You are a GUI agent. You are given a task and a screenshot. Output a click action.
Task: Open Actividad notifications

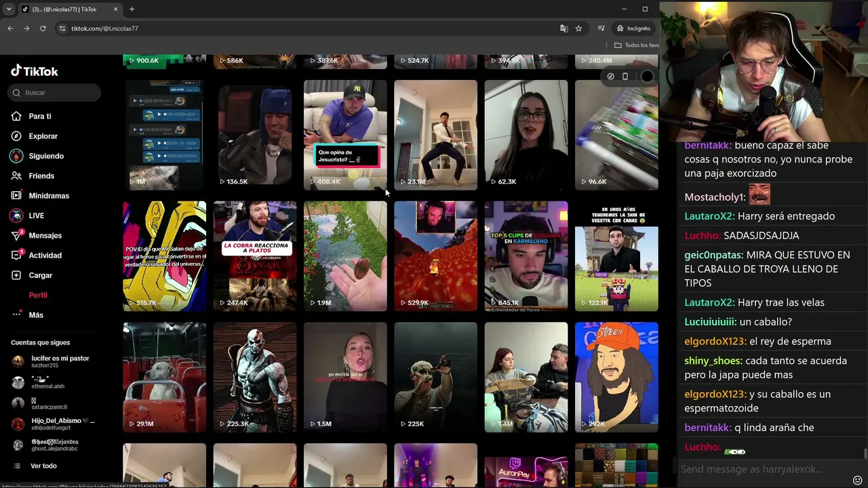(x=37, y=256)
